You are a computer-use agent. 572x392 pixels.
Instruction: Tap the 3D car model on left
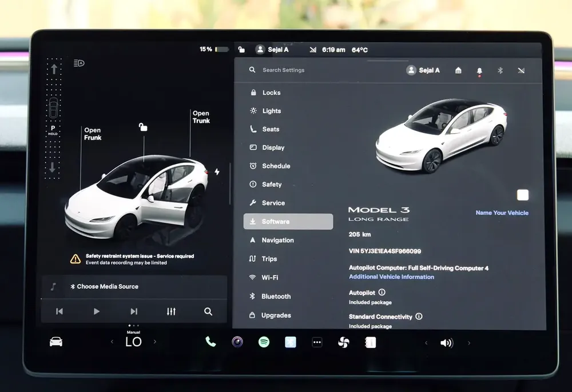pos(137,198)
